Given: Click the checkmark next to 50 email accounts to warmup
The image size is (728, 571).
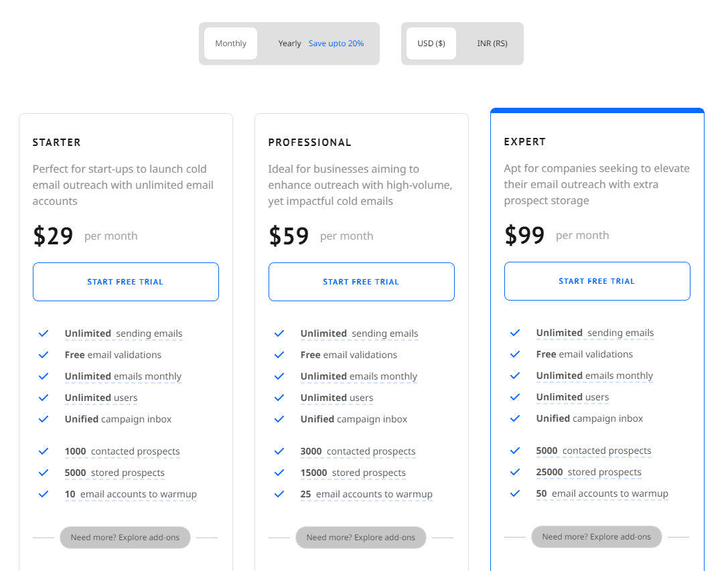Looking at the screenshot, I should pyautogui.click(x=514, y=493).
